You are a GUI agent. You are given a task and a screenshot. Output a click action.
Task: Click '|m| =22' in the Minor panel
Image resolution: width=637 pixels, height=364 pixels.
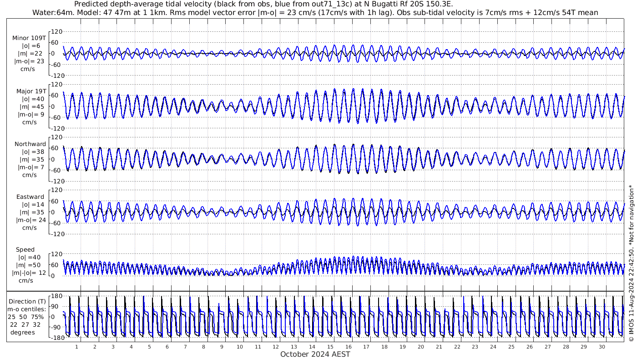[x=31, y=54]
